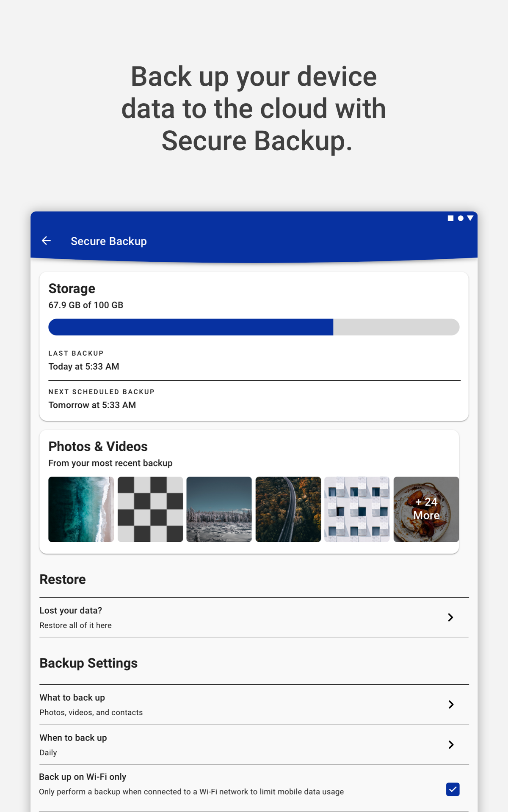
Task: Tap the triangle status bar icon
Action: (470, 218)
